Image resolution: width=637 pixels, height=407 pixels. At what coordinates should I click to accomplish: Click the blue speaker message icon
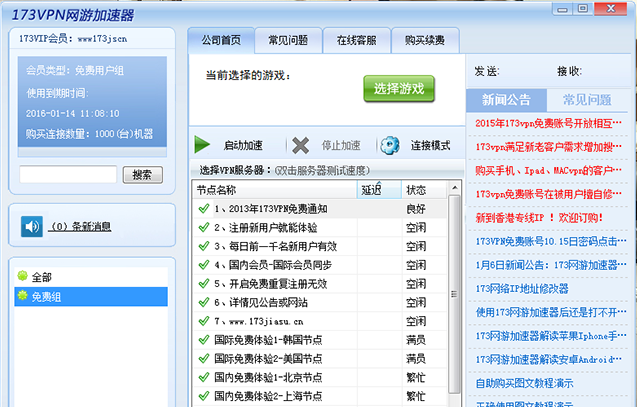pyautogui.click(x=32, y=226)
